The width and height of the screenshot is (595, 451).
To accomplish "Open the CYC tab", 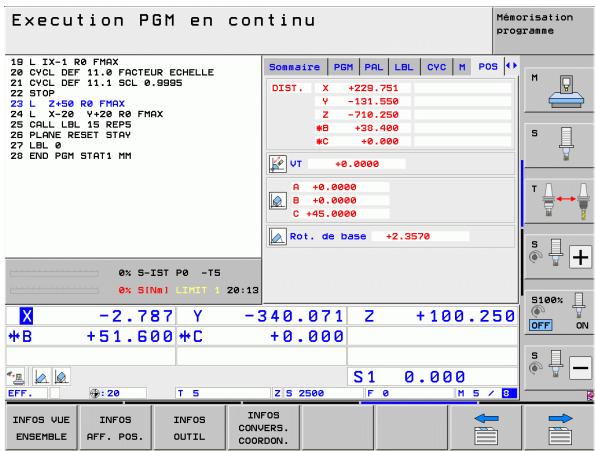I will tap(436, 67).
